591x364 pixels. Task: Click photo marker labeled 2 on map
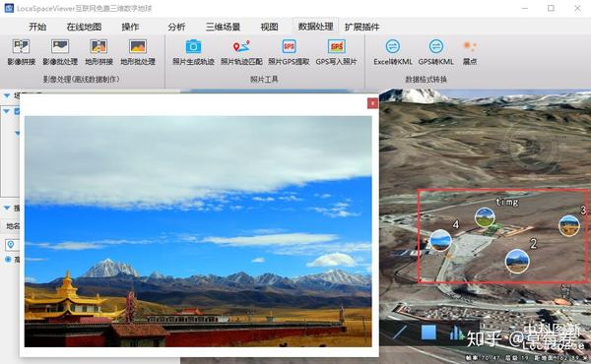pos(517,261)
